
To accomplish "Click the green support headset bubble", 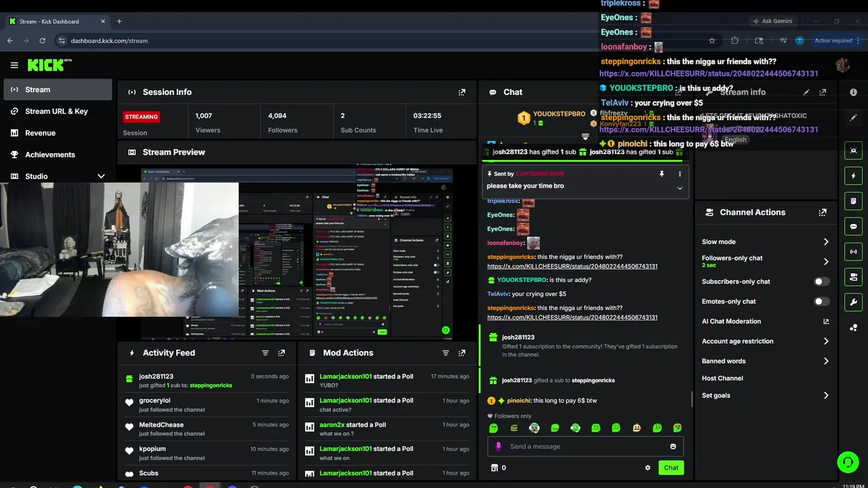I will click(848, 462).
